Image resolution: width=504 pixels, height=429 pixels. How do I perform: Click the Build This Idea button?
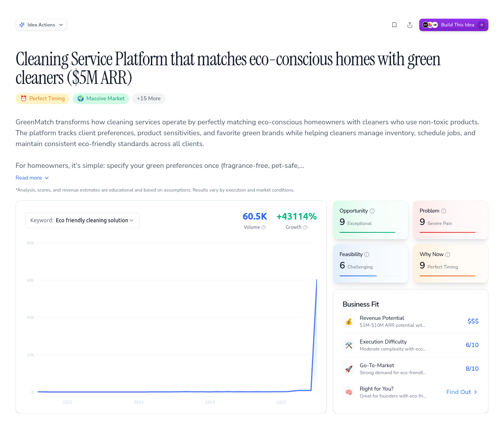click(453, 25)
